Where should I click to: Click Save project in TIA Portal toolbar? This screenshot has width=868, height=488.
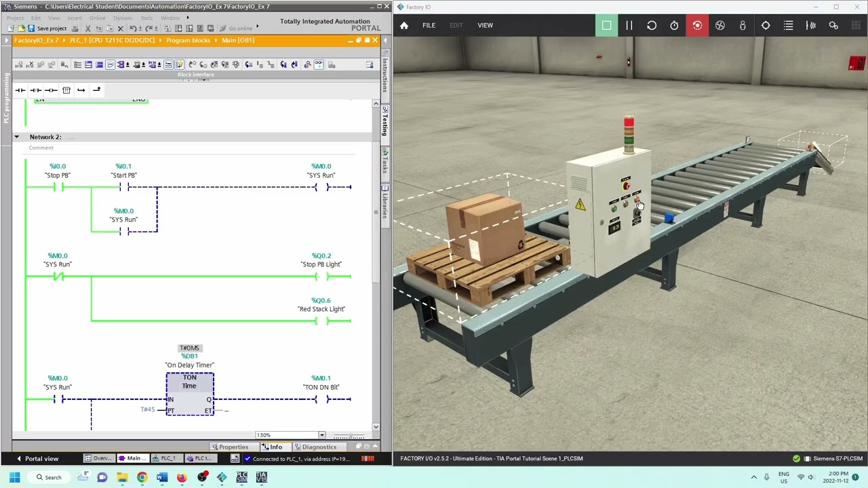pos(47,28)
